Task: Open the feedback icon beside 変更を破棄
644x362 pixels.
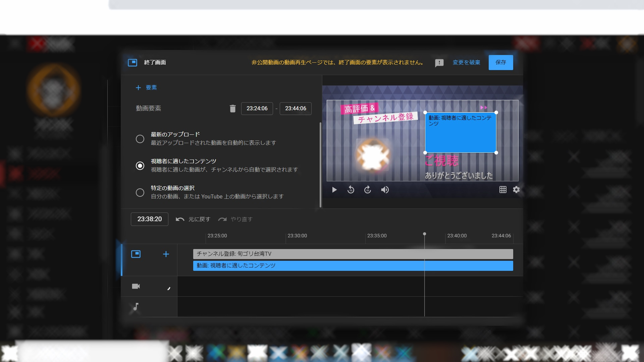Action: coord(439,63)
